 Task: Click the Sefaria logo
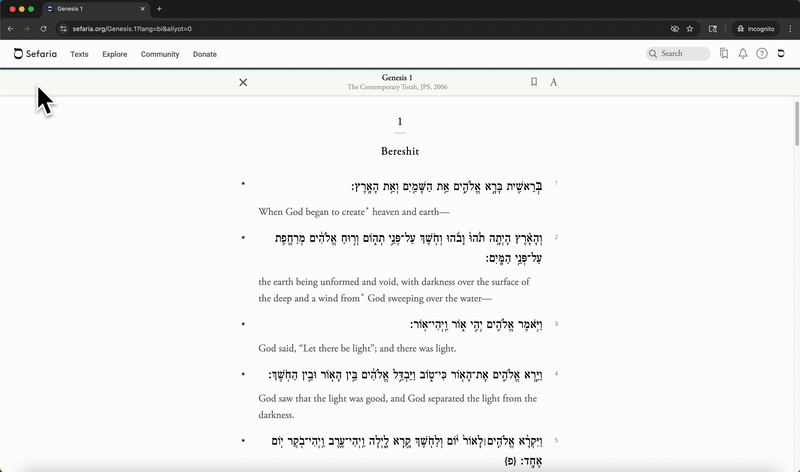[35, 54]
